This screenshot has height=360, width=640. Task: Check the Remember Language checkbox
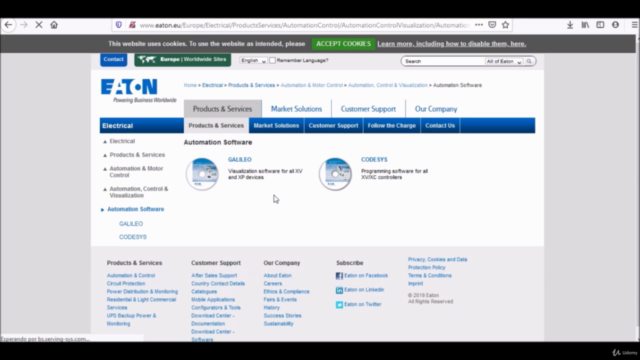tap(272, 60)
